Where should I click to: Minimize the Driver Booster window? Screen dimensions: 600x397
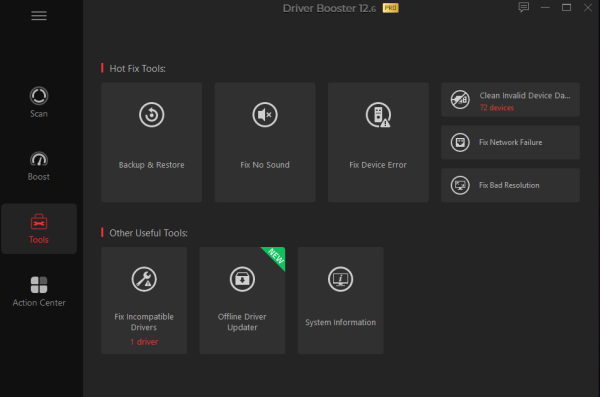[545, 7]
